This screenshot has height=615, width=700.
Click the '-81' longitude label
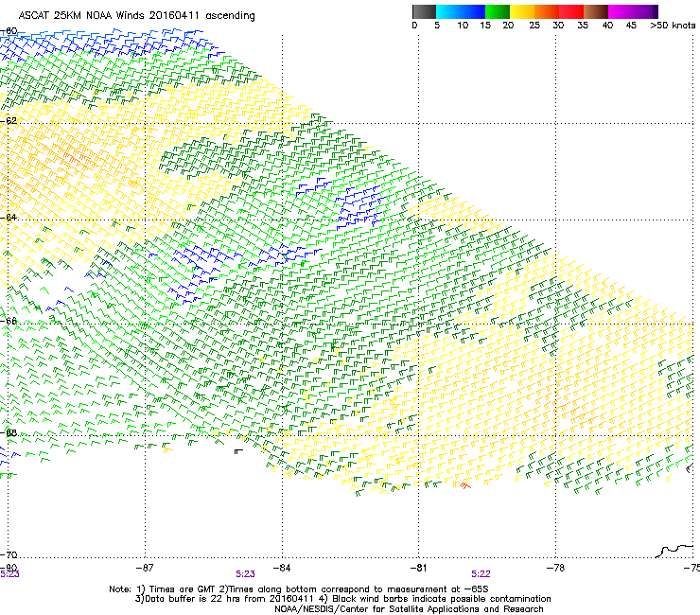(418, 568)
